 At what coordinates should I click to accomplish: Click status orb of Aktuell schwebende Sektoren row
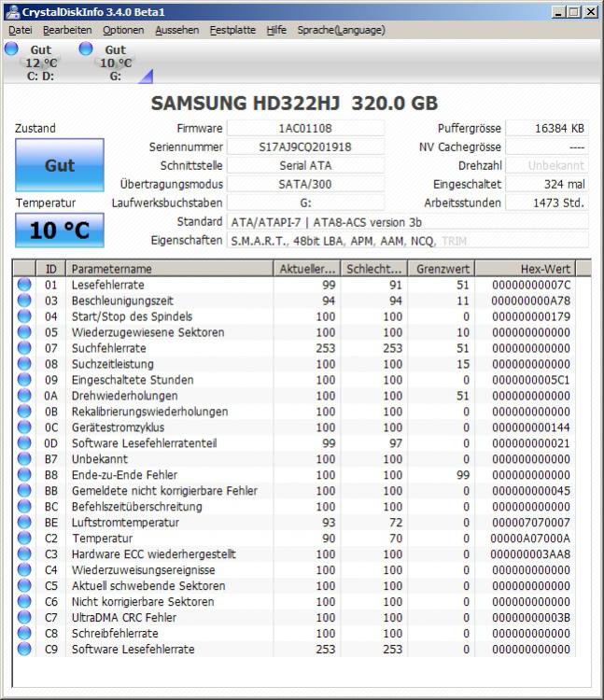[24, 586]
